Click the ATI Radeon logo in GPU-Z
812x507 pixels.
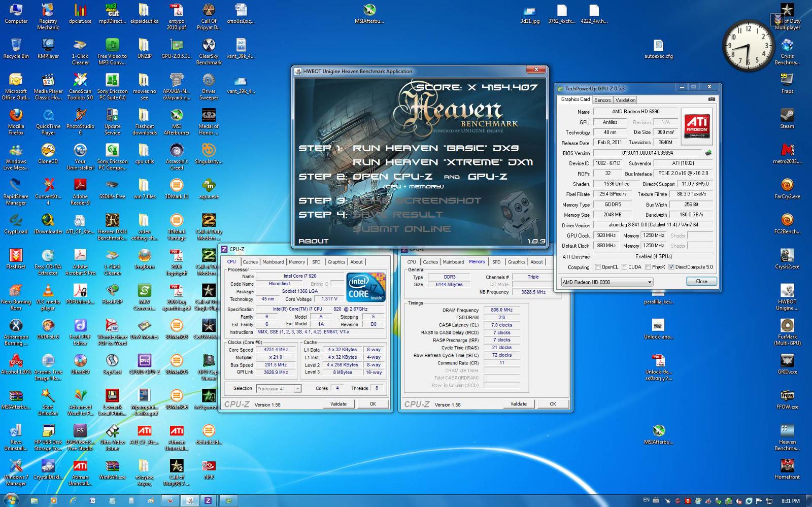(697, 126)
